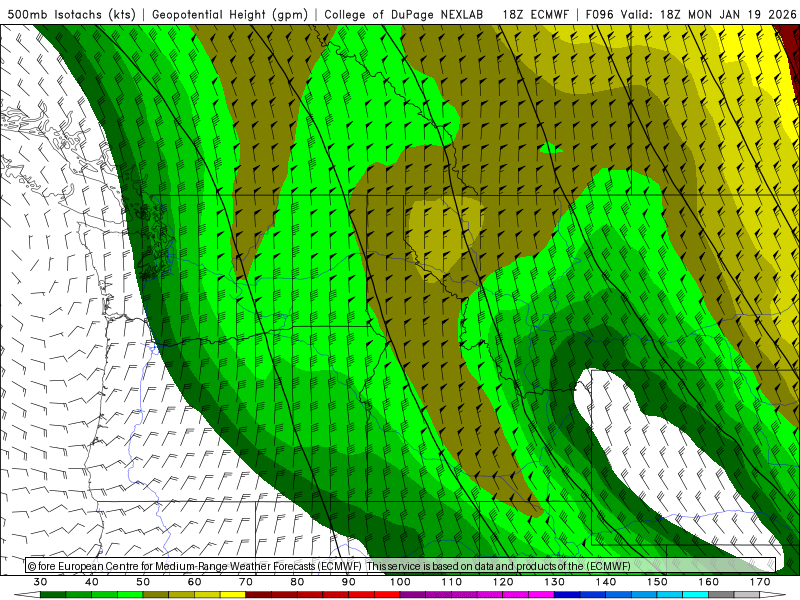
Task: Select the light gray 165-170 kt legend swatch
Action: (x=747, y=595)
